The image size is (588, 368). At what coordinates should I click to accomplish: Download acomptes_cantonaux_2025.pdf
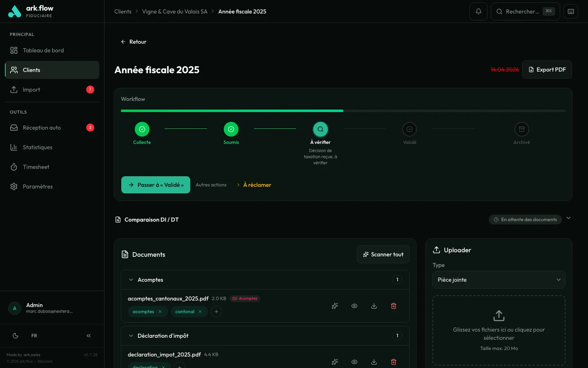click(374, 306)
